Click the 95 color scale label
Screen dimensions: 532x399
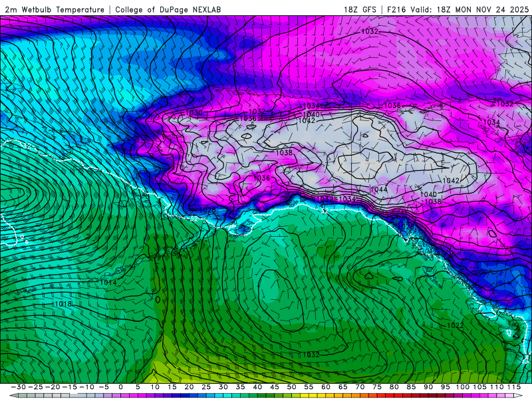(x=445, y=387)
